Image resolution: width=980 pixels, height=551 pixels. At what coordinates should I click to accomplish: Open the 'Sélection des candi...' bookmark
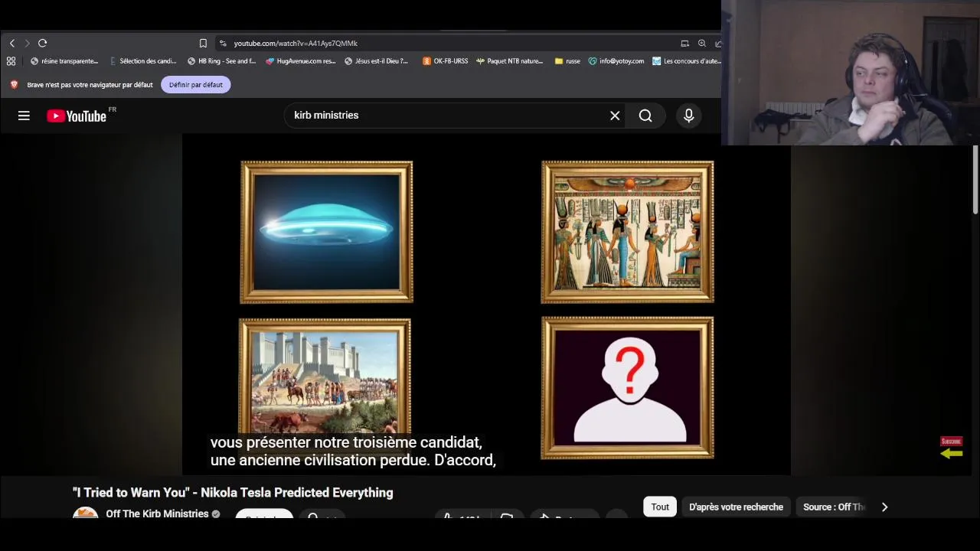point(143,61)
